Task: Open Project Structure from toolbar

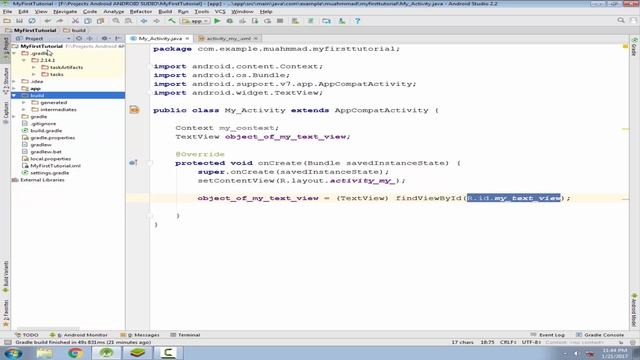Action: [x=295, y=21]
